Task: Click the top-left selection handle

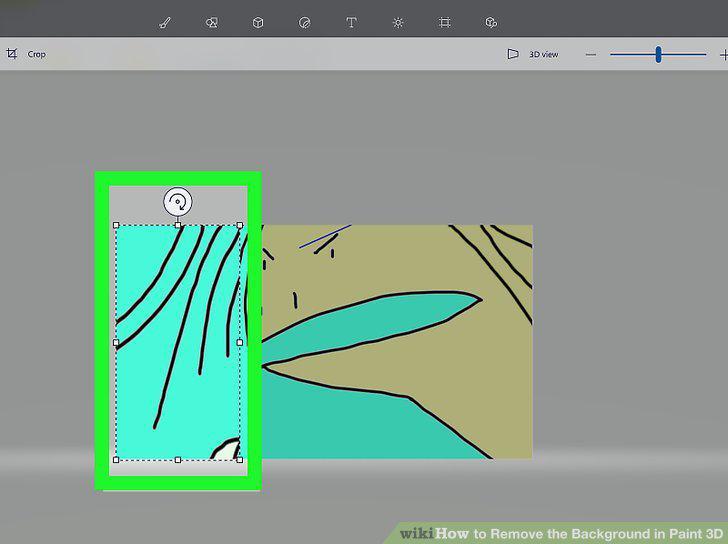Action: coord(116,225)
